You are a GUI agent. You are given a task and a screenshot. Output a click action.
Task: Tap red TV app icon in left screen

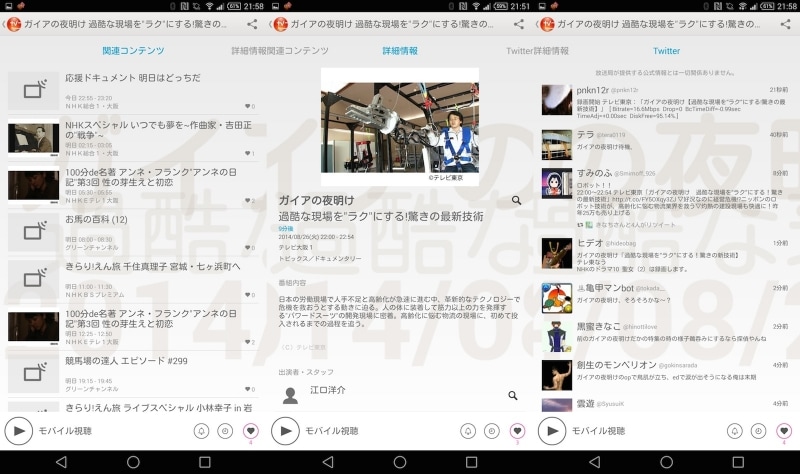(14, 24)
